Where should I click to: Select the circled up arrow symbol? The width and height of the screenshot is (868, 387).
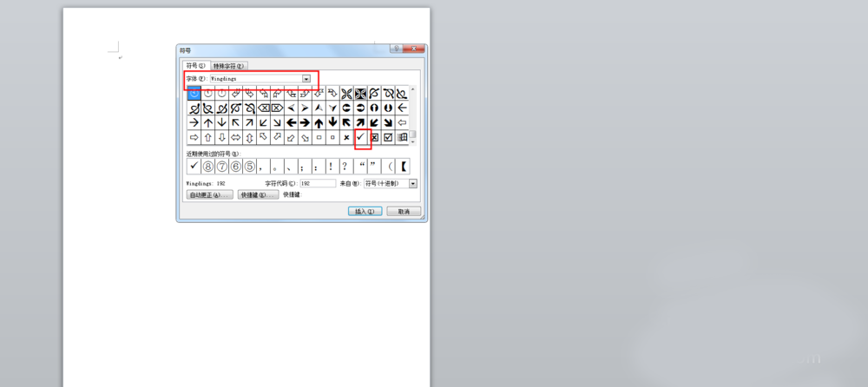tap(374, 108)
